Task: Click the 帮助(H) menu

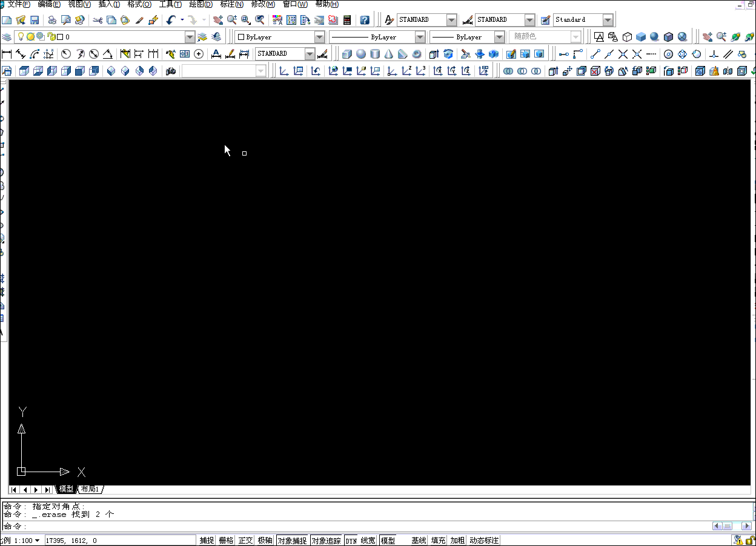Action: 327,4
